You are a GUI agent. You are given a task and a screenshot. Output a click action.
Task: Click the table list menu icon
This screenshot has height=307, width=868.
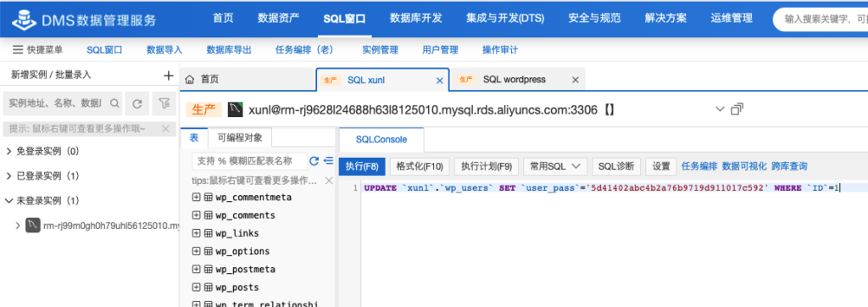(328, 160)
